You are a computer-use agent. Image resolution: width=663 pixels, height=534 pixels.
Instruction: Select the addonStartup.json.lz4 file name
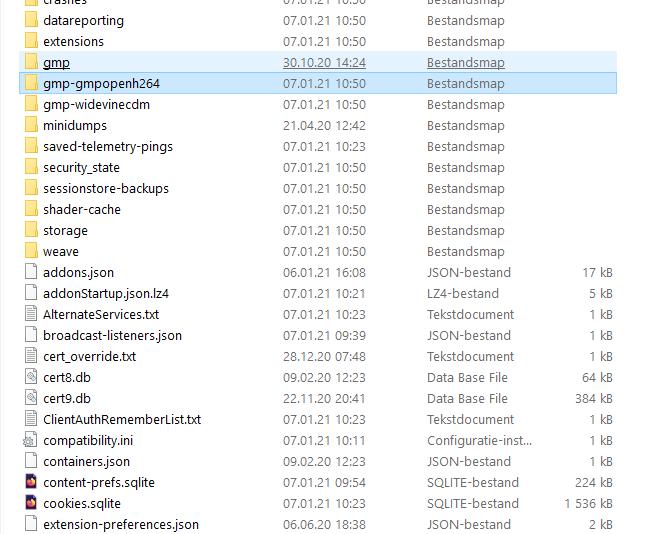(x=106, y=293)
